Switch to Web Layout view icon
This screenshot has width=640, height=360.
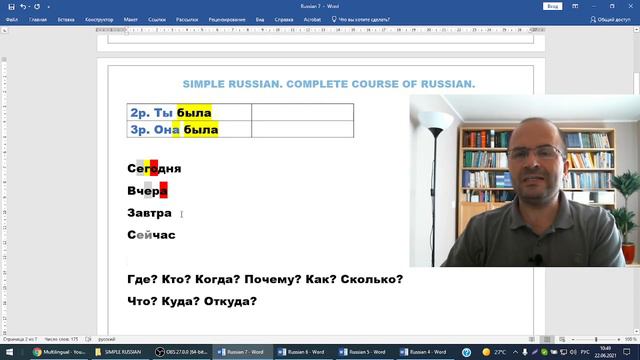click(562, 339)
